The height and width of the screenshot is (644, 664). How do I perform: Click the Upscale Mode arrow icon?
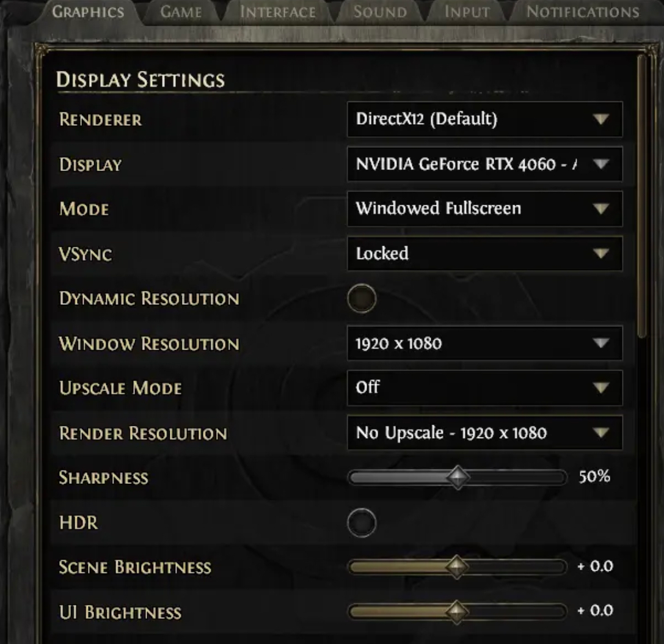[601, 387]
